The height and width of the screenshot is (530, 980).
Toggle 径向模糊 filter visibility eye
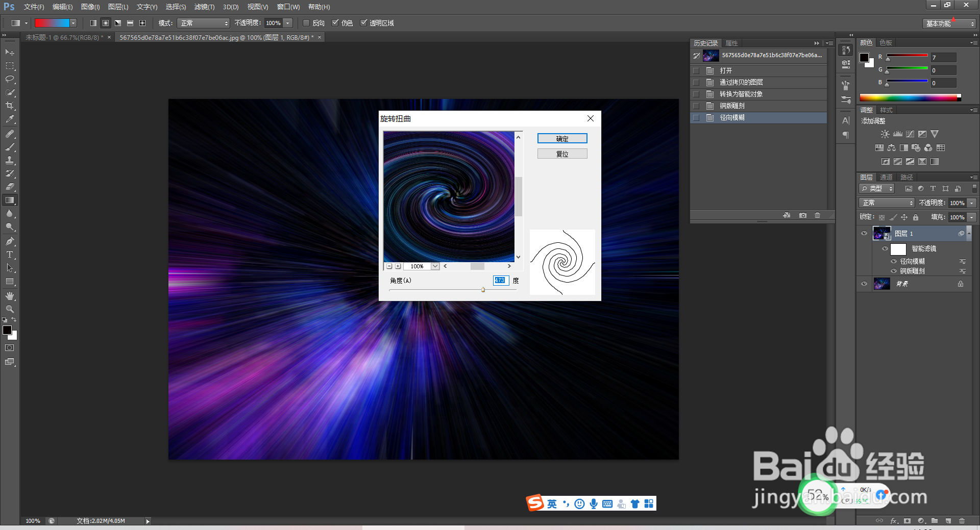894,261
